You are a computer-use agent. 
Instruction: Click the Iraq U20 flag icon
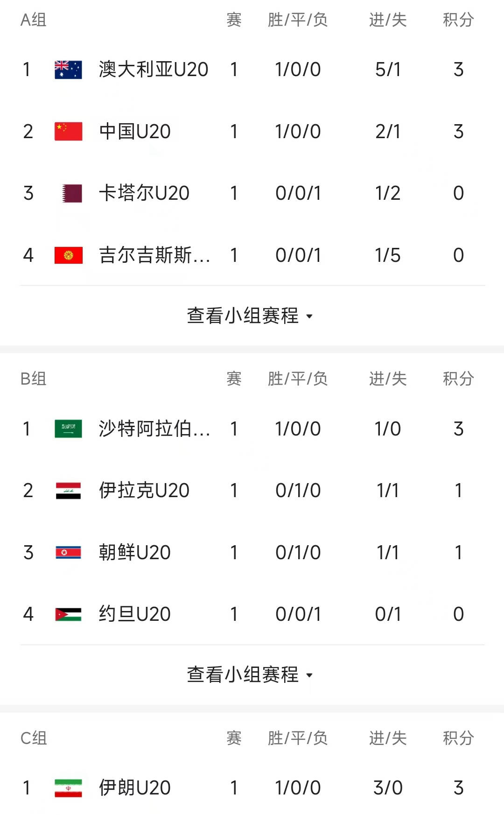[x=68, y=491]
